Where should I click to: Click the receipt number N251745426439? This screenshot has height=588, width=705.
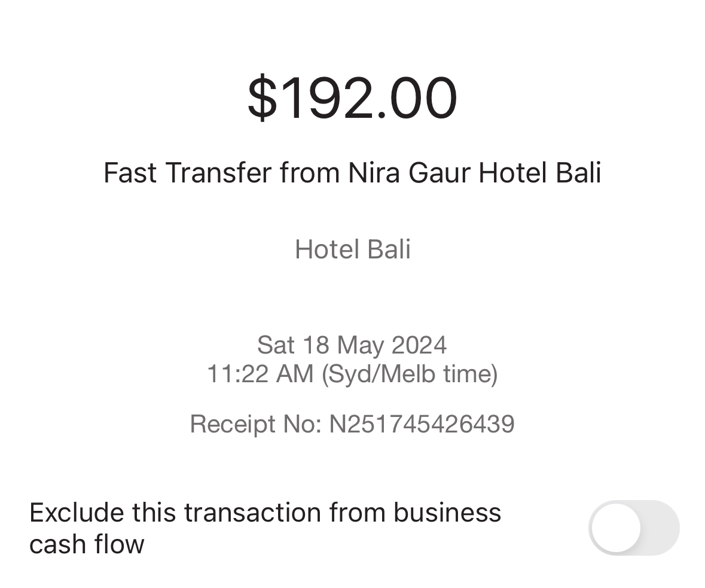click(422, 424)
